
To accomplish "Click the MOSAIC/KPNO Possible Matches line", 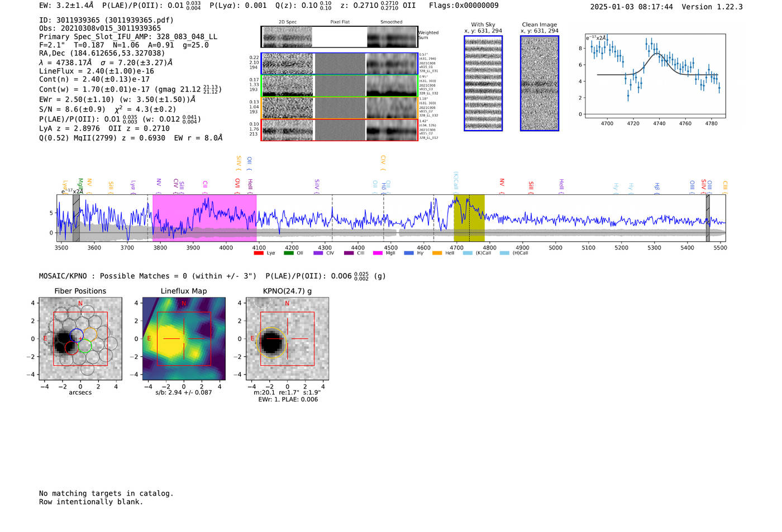I will pyautogui.click(x=212, y=276).
